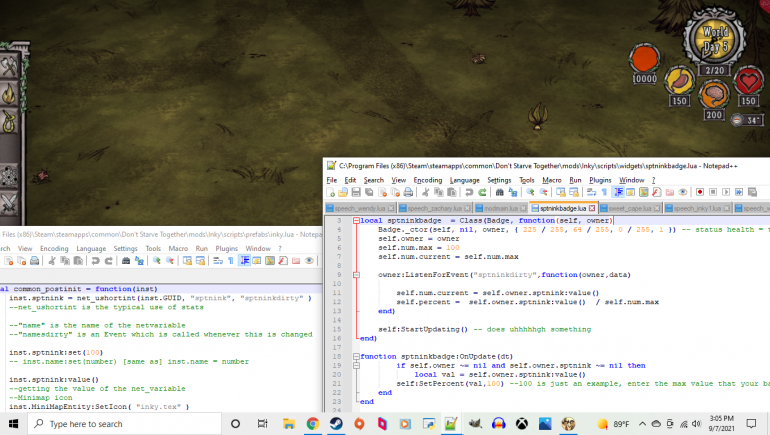Toggle synchronize vertical scrolling in sptninkbadge toolbar
This screenshot has height=435, width=770.
point(560,192)
